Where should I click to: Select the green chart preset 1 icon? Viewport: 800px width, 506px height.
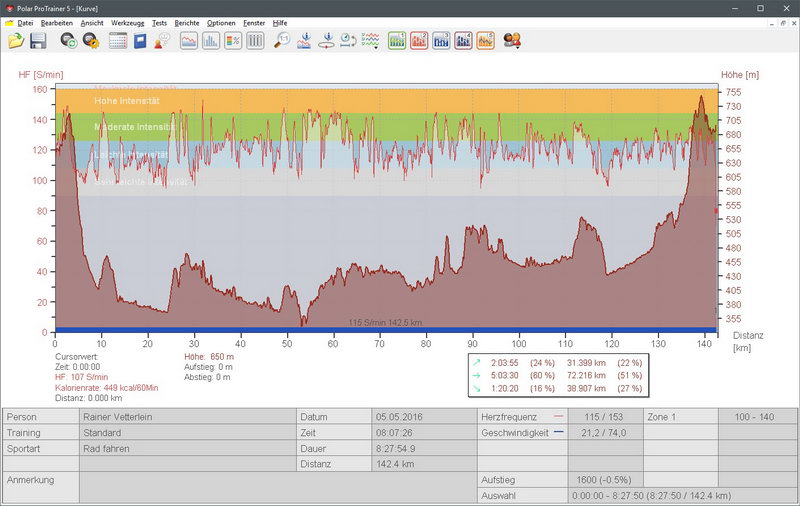click(397, 41)
